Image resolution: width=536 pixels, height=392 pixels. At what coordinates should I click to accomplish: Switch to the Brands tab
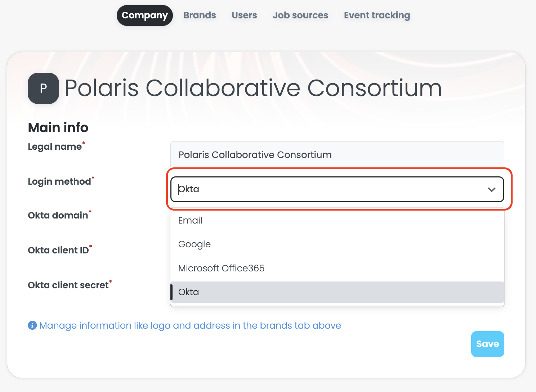click(x=200, y=15)
